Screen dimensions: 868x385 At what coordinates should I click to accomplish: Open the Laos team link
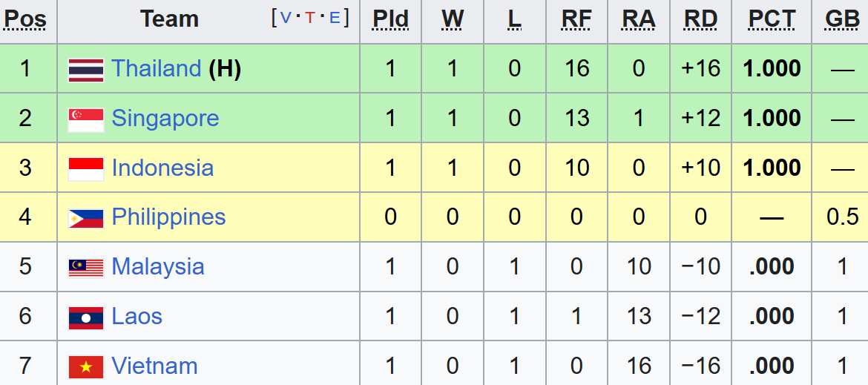click(137, 317)
